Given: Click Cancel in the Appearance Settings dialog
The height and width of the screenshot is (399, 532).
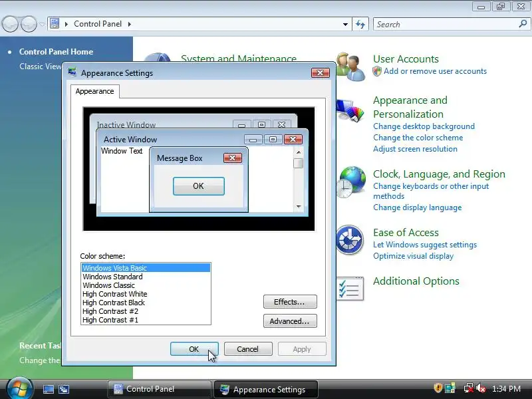Looking at the screenshot, I should (247, 349).
